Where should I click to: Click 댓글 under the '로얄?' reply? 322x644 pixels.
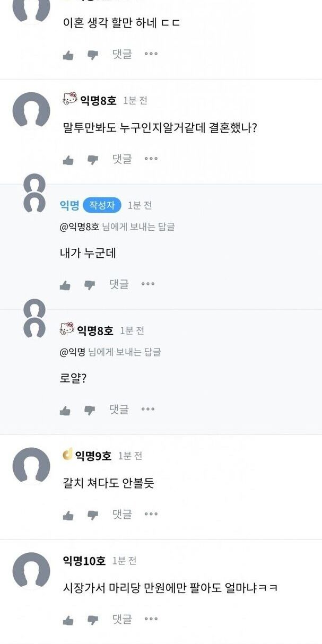click(119, 409)
